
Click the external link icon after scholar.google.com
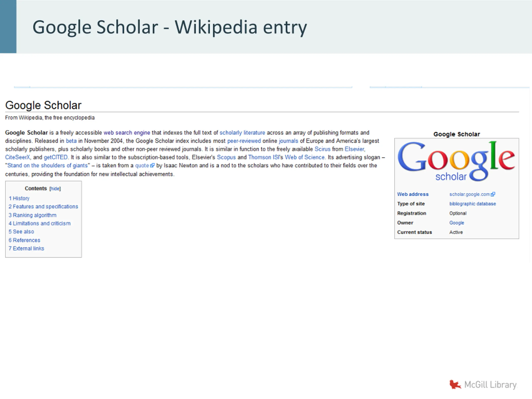[x=493, y=194]
